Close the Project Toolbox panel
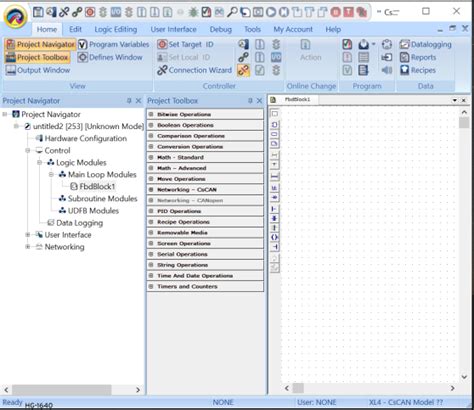This screenshot has width=474, height=410. tap(259, 101)
